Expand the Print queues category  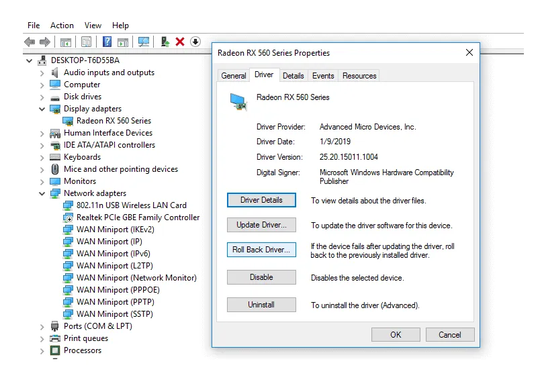(x=42, y=339)
